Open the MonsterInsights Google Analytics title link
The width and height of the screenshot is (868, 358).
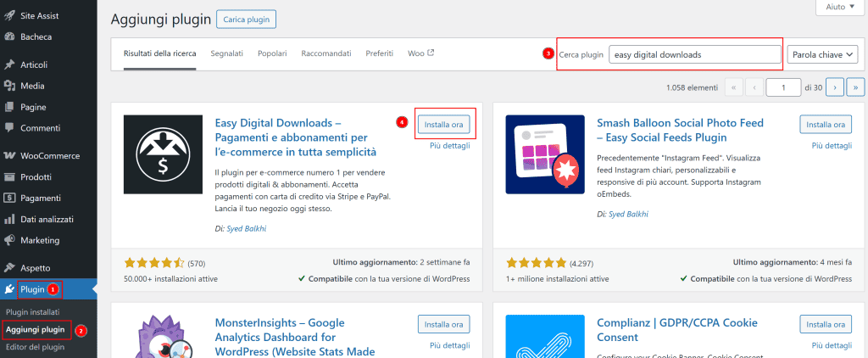294,337
